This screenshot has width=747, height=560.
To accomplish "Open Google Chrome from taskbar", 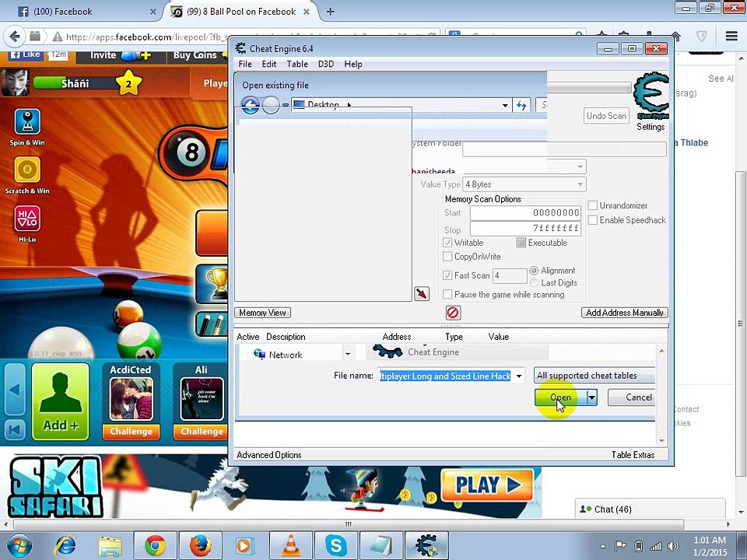I will pyautogui.click(x=156, y=546).
